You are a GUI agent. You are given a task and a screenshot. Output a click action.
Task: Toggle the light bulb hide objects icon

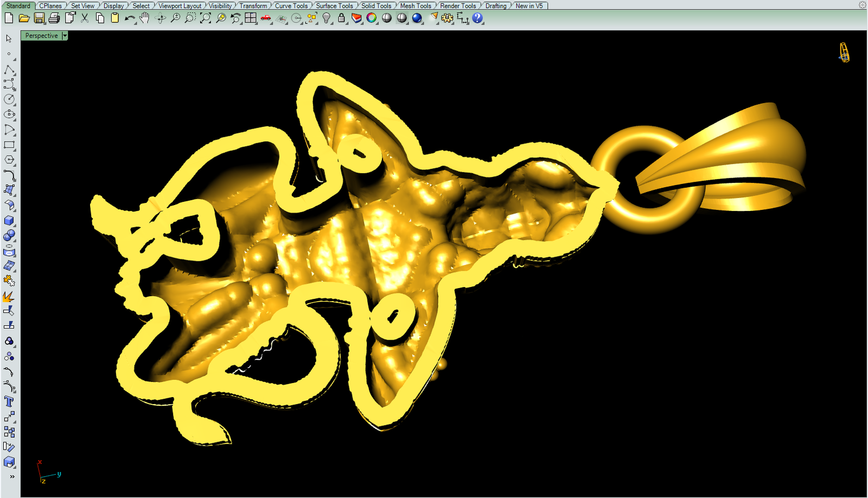[326, 18]
